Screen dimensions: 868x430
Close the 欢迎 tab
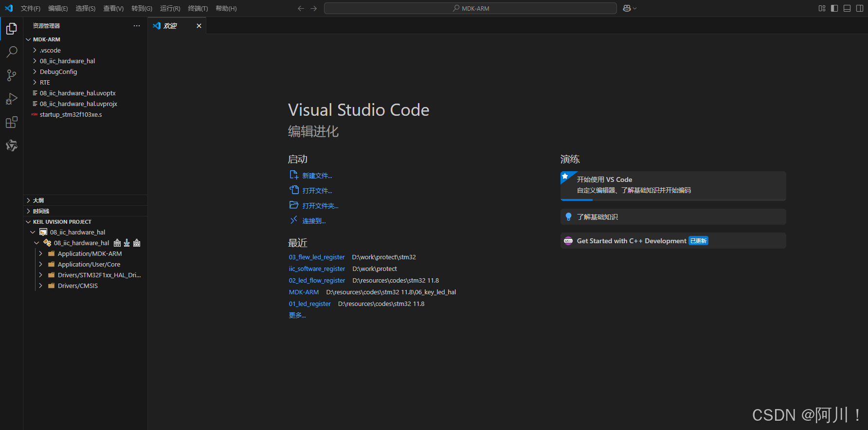click(199, 26)
